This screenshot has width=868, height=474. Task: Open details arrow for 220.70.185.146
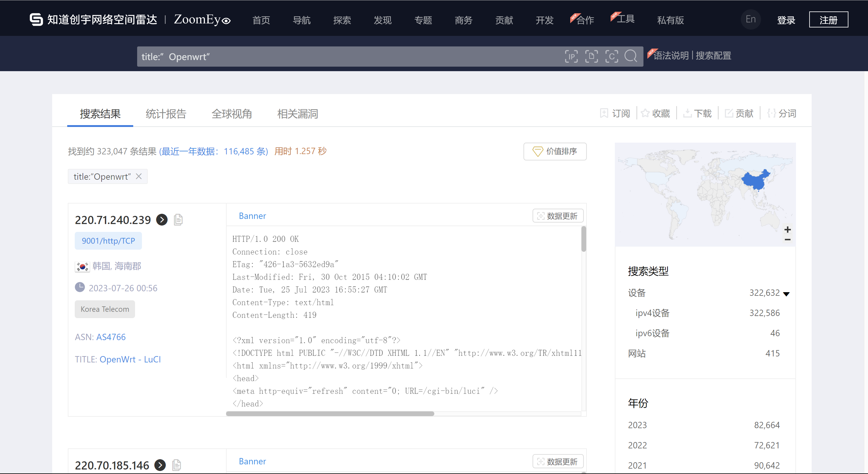(x=160, y=465)
